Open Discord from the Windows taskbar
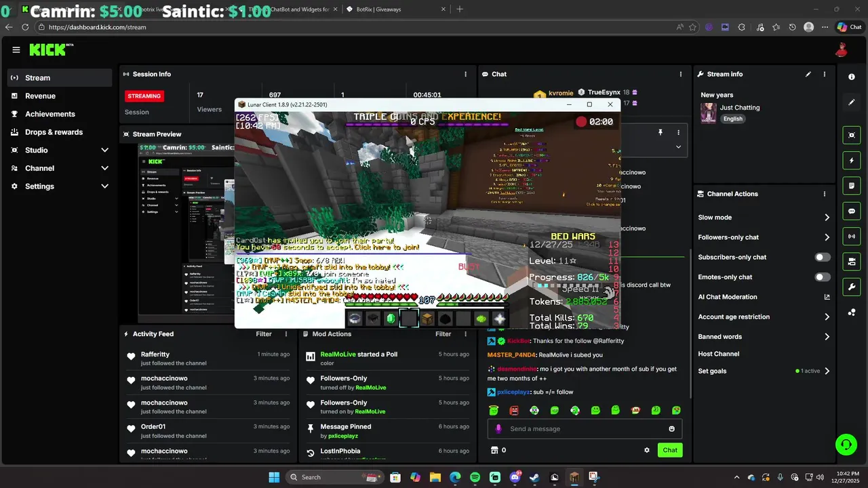 coord(515,477)
